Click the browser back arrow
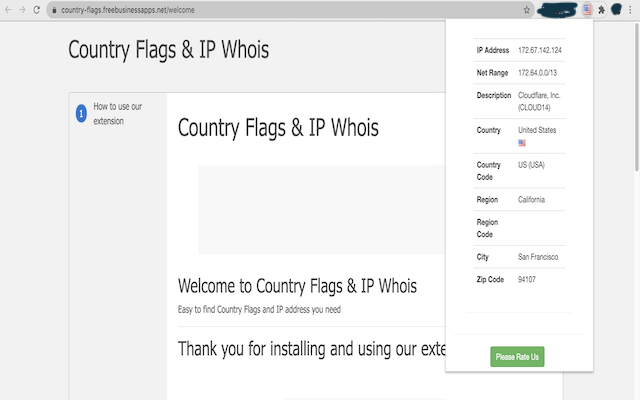Screen dimensions: 640x400 (x=8, y=10)
